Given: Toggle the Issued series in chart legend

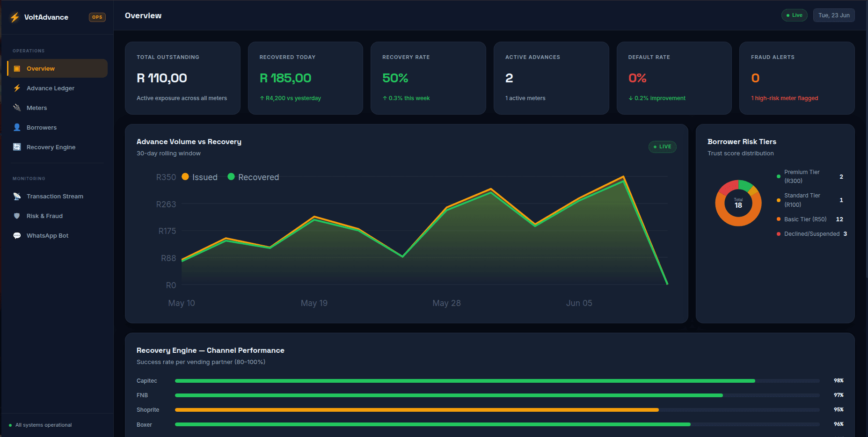Looking at the screenshot, I should [200, 177].
